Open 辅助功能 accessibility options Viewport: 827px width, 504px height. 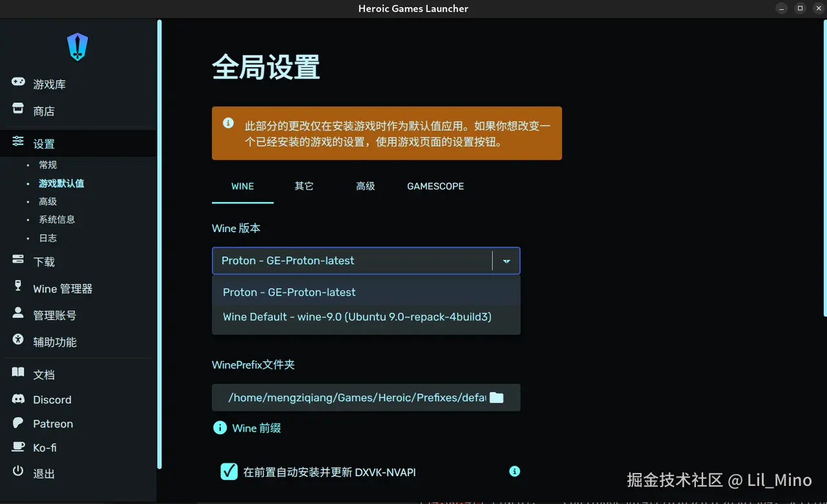click(54, 341)
